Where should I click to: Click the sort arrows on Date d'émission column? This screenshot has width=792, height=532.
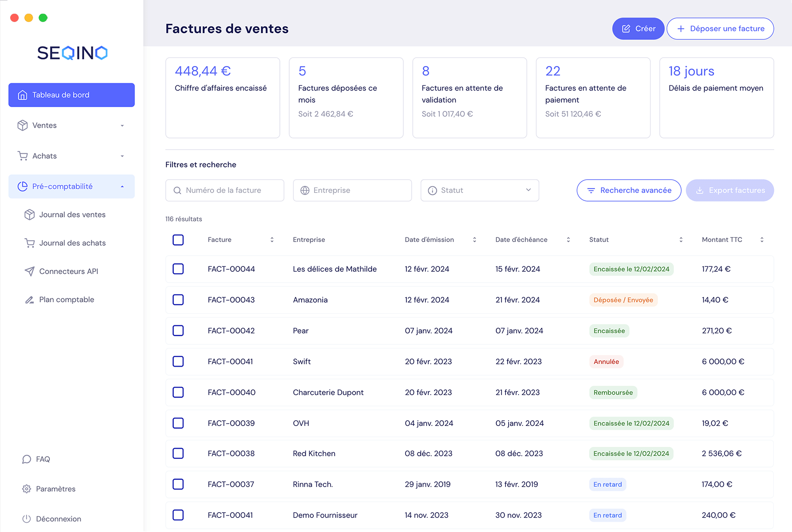(474, 240)
